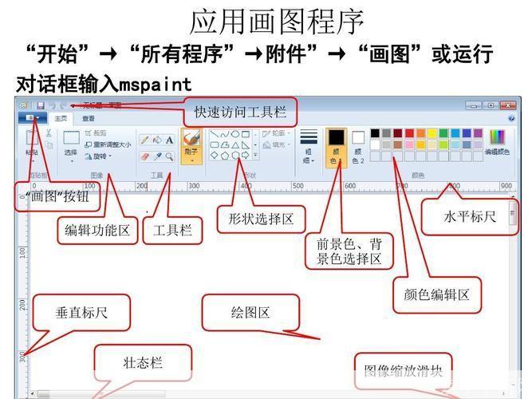
Task: Choose the Pentagon shape
Action: coord(225,155)
